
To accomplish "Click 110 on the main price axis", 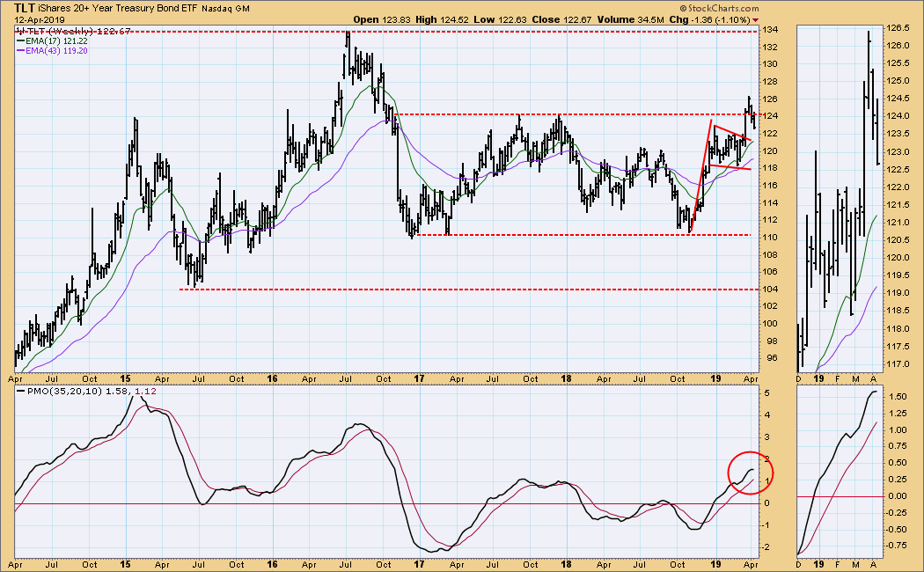I will (770, 238).
